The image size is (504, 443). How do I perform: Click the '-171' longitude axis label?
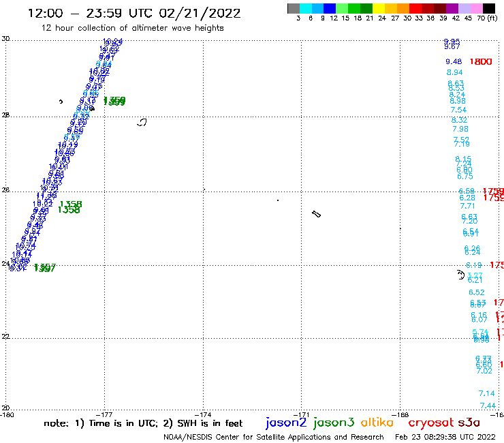(301, 414)
